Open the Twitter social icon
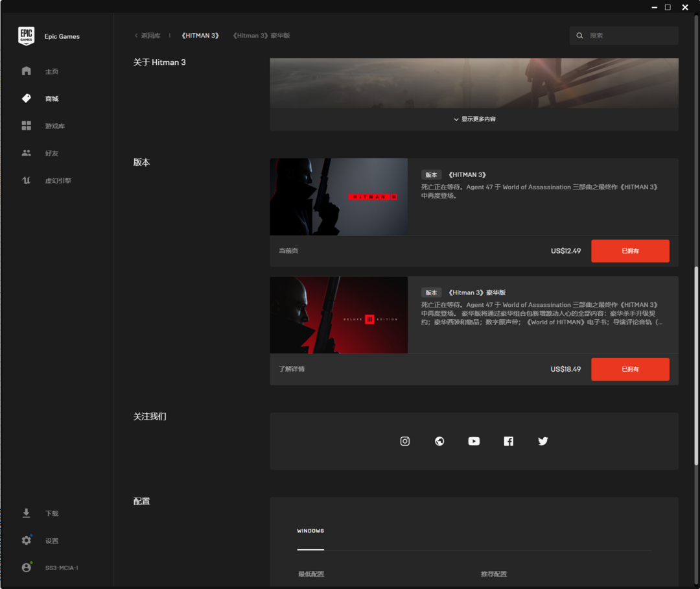This screenshot has width=700, height=589. [x=543, y=441]
